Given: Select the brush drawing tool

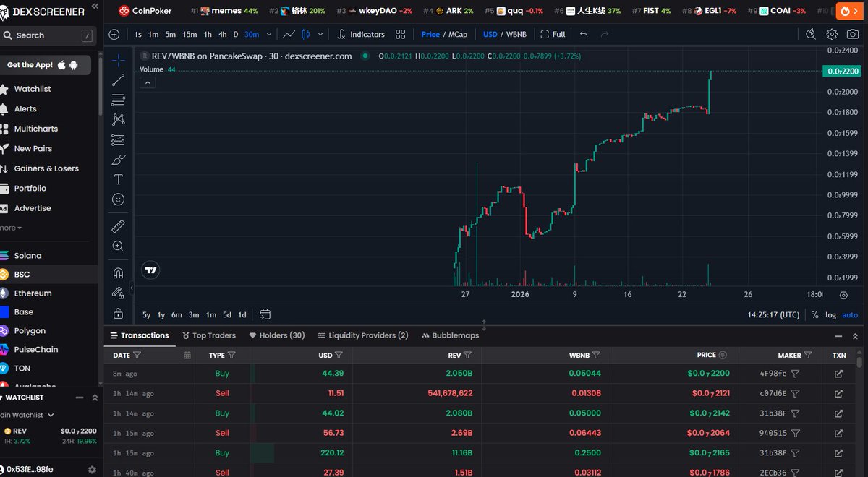Looking at the screenshot, I should [x=118, y=160].
